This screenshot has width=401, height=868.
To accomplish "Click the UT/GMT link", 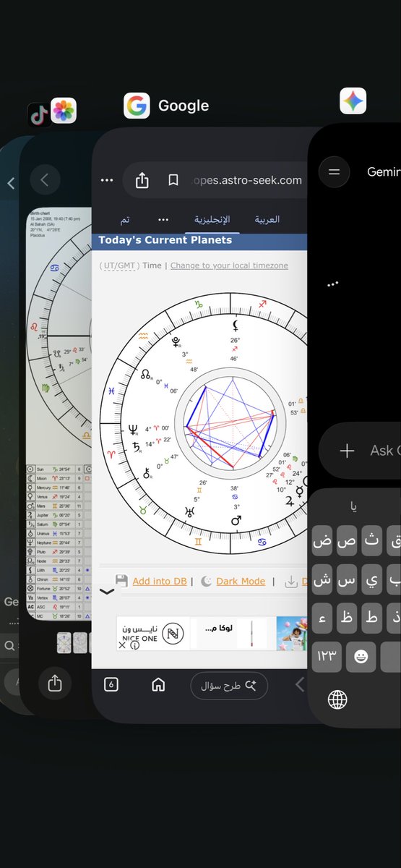I will pyautogui.click(x=118, y=265).
